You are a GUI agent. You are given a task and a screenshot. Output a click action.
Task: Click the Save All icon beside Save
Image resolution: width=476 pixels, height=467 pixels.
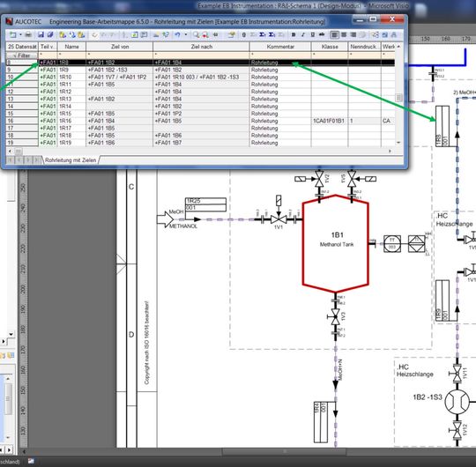coord(50,35)
